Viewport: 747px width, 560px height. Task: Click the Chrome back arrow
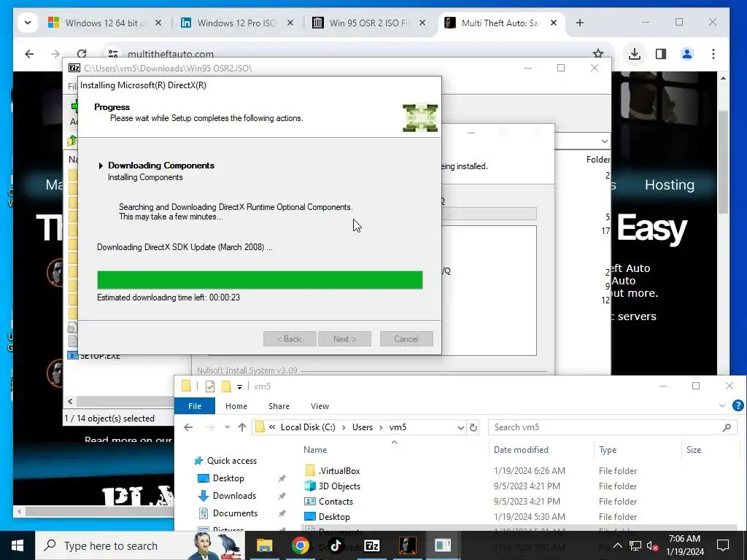(29, 54)
